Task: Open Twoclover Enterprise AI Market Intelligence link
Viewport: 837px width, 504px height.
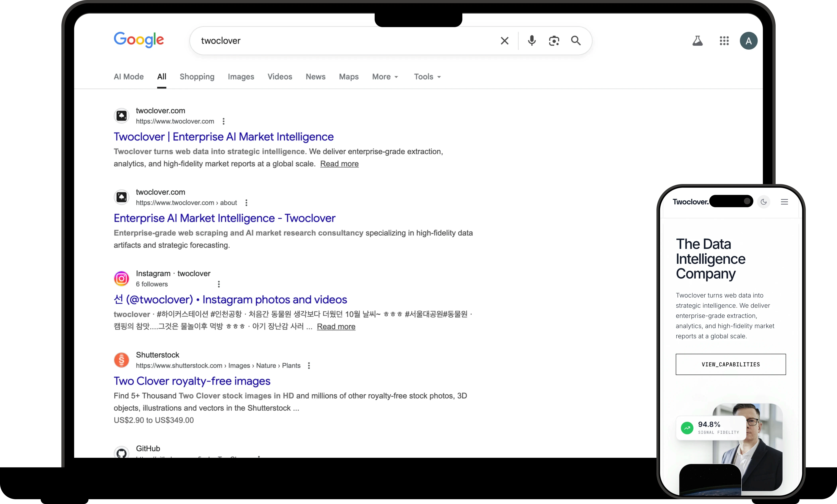Action: (x=224, y=137)
